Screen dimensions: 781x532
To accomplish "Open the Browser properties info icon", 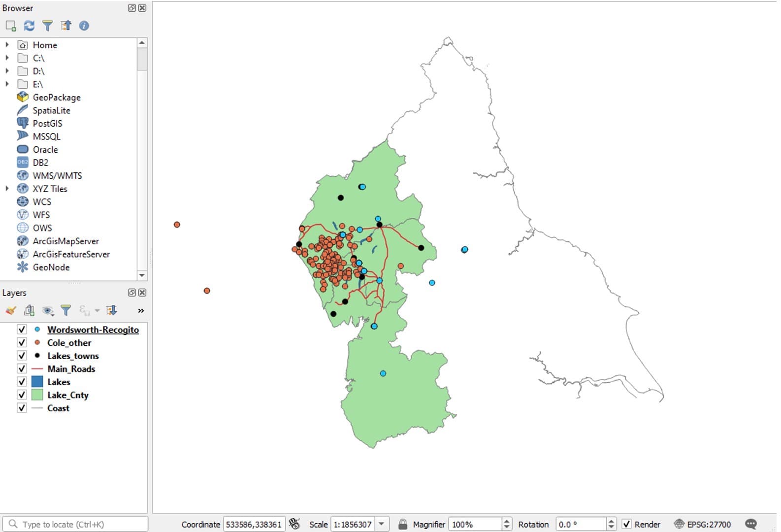I will [x=84, y=26].
